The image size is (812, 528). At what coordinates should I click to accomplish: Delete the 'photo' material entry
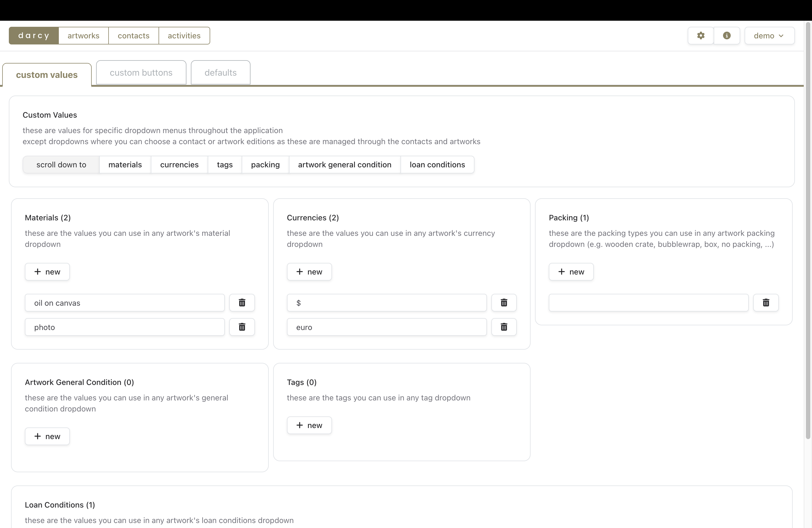242,327
